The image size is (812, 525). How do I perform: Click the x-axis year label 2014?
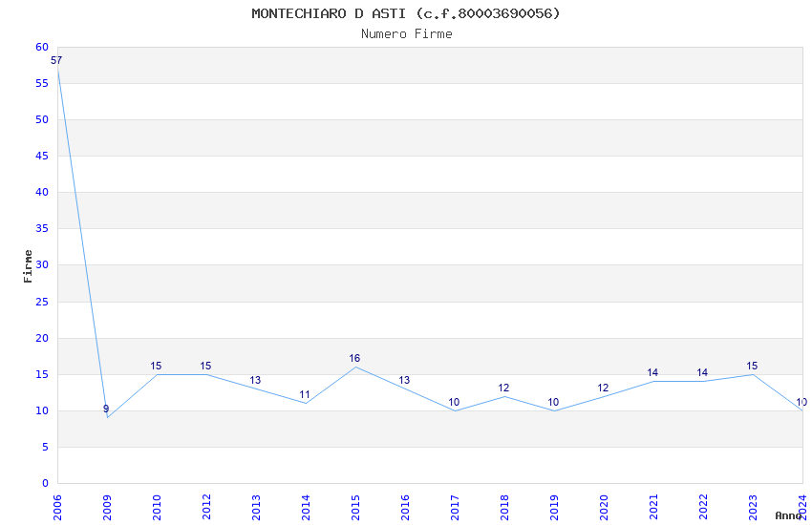306,508
